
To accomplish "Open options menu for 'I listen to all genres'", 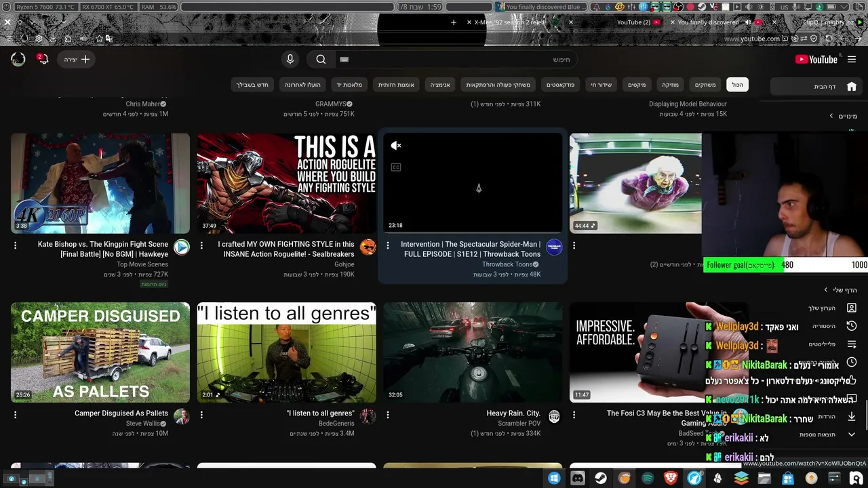I will pyautogui.click(x=201, y=414).
